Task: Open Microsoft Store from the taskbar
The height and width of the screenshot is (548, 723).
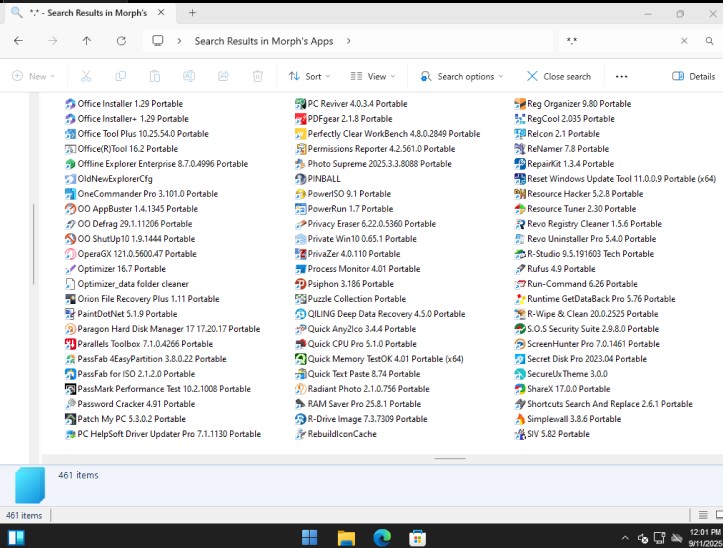Action: coord(418,537)
